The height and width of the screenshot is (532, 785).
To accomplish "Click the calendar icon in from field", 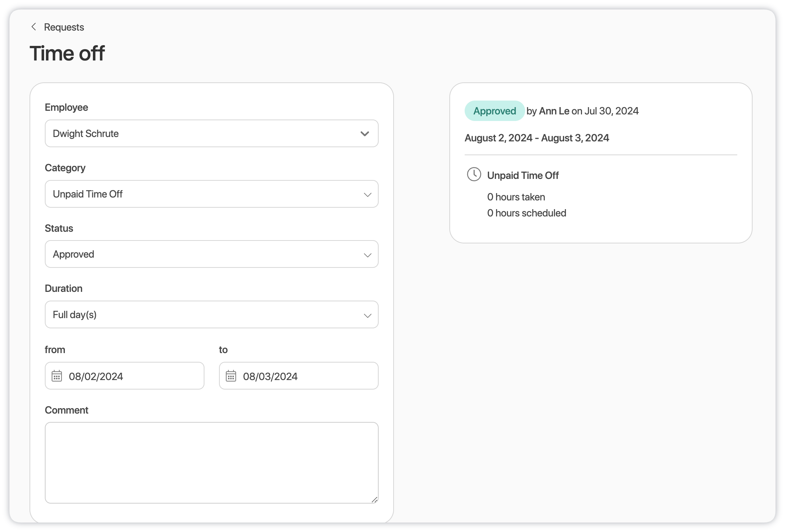I will tap(57, 376).
